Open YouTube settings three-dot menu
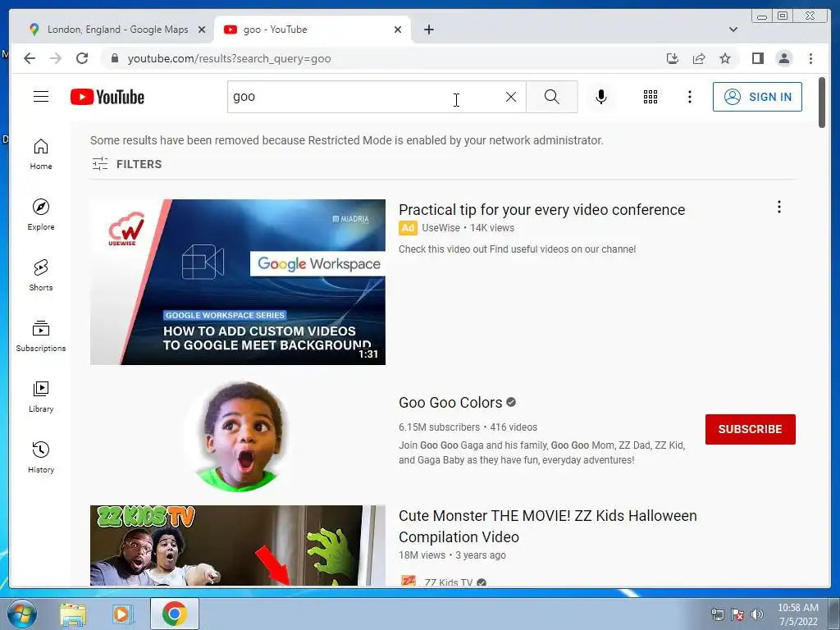This screenshot has width=840, height=630. click(689, 97)
